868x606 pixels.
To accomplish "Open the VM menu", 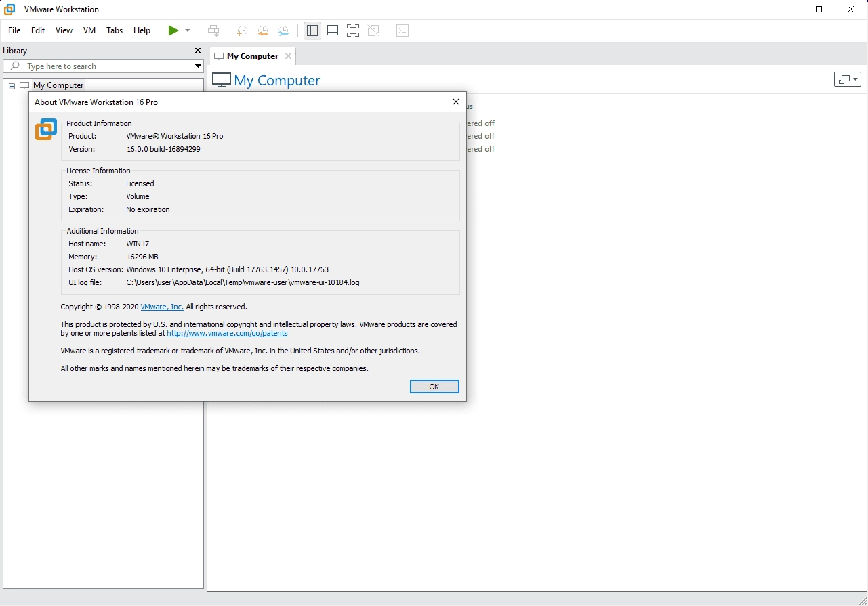I will (x=89, y=30).
